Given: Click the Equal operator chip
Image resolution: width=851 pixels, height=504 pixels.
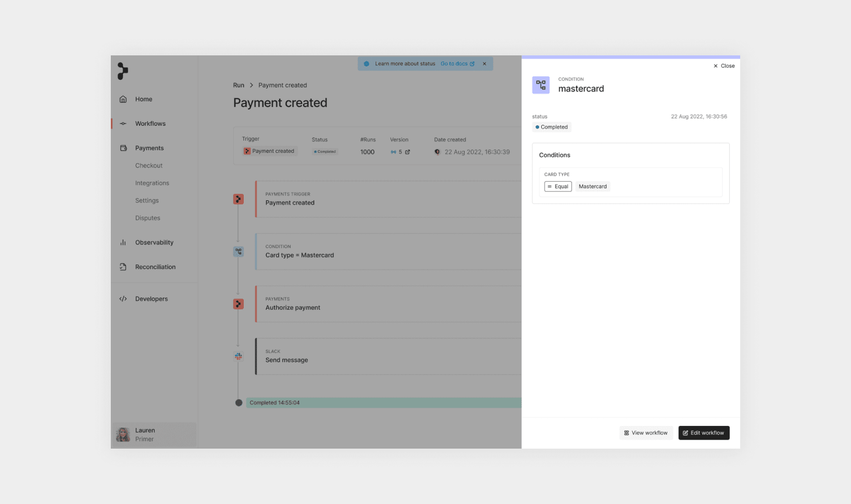Looking at the screenshot, I should click(x=558, y=187).
